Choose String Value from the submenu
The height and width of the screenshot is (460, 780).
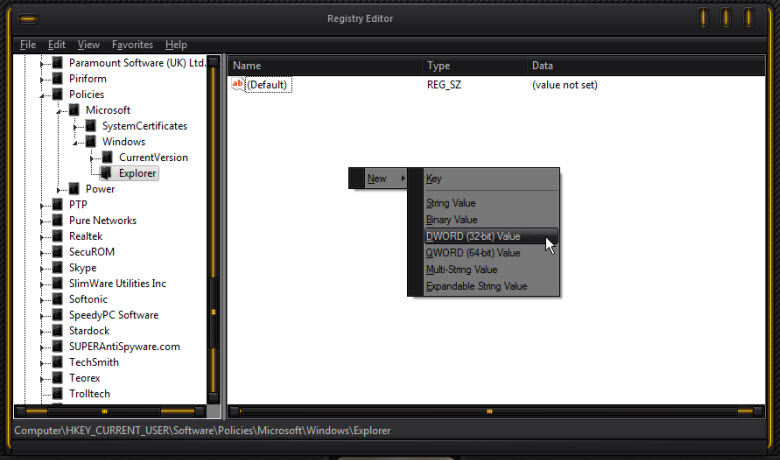[x=491, y=203]
